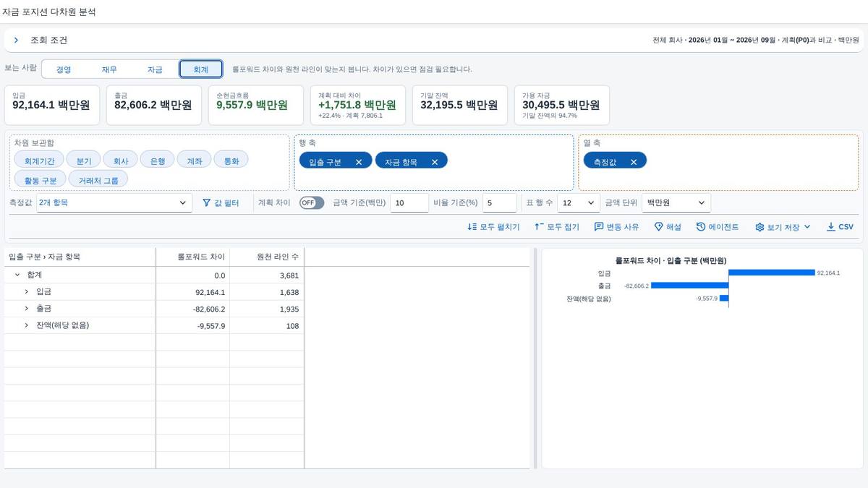Click the -82,606.2 cell in 출금 row

(x=193, y=309)
